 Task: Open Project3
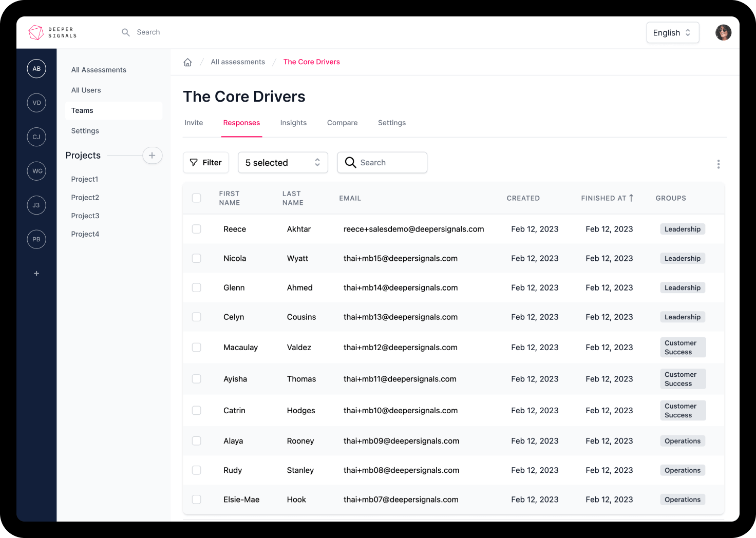85,216
